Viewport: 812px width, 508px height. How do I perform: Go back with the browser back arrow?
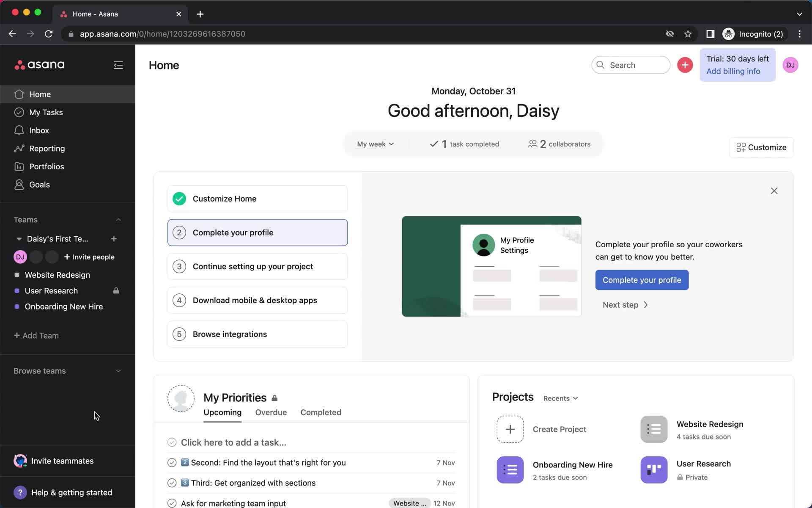click(12, 34)
